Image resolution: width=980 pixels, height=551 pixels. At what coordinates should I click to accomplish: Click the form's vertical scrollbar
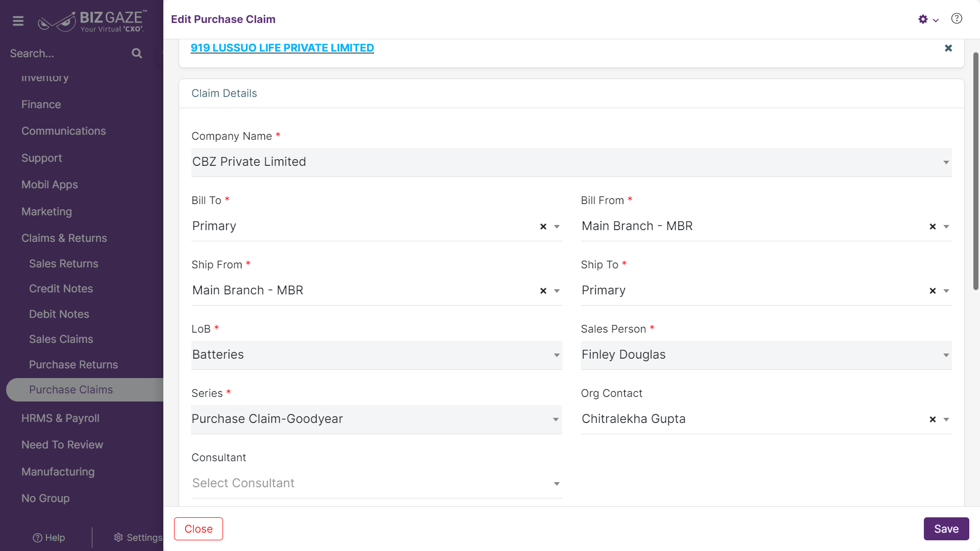pos(976,171)
